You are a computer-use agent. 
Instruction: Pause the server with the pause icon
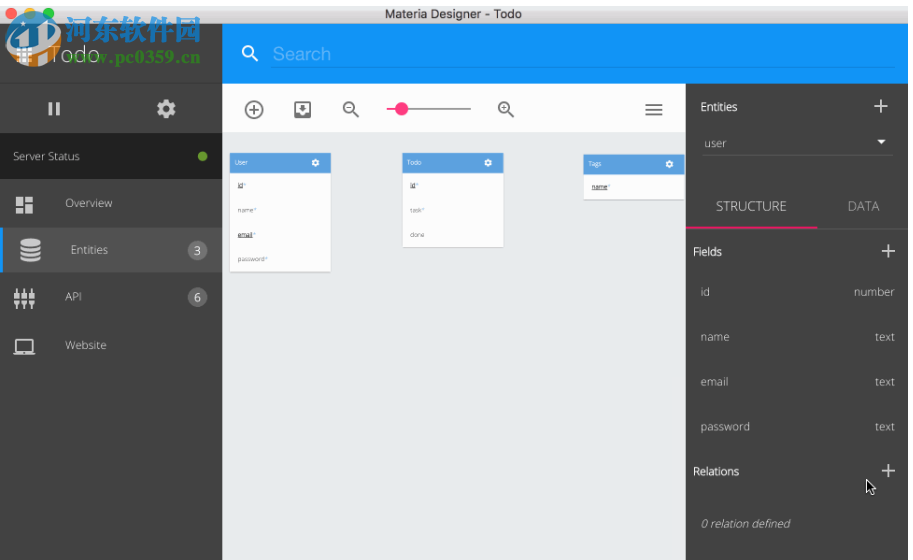[x=54, y=109]
